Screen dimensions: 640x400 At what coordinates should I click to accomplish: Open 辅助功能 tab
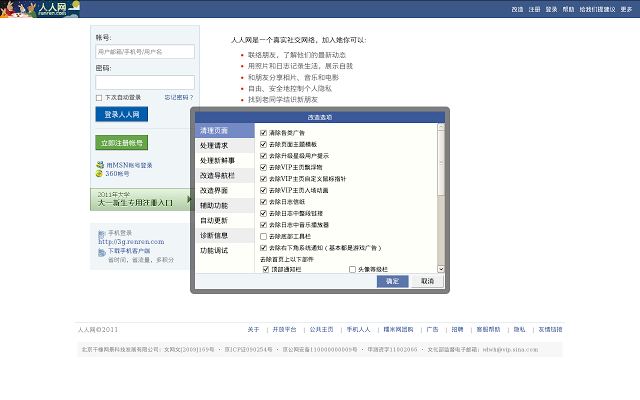pyautogui.click(x=224, y=205)
